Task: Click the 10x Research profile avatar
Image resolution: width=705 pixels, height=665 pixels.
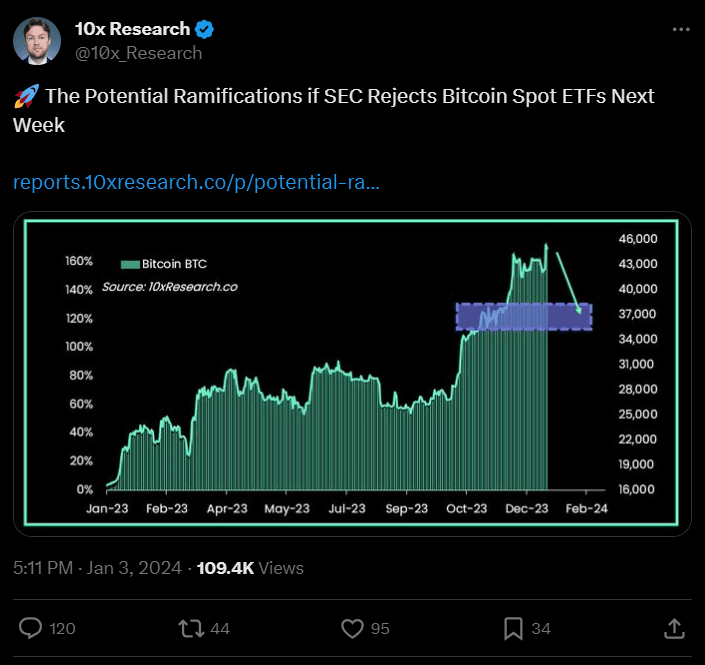Action: (x=37, y=40)
